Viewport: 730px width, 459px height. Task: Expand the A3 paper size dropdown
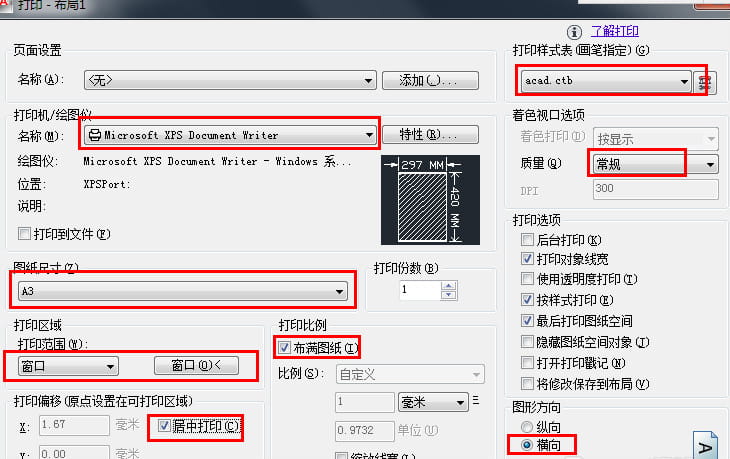[182, 291]
